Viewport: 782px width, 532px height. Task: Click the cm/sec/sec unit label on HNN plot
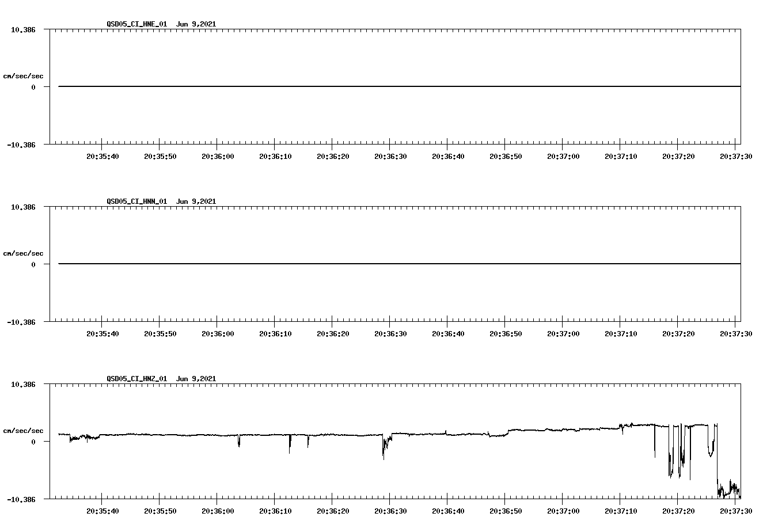(x=23, y=253)
